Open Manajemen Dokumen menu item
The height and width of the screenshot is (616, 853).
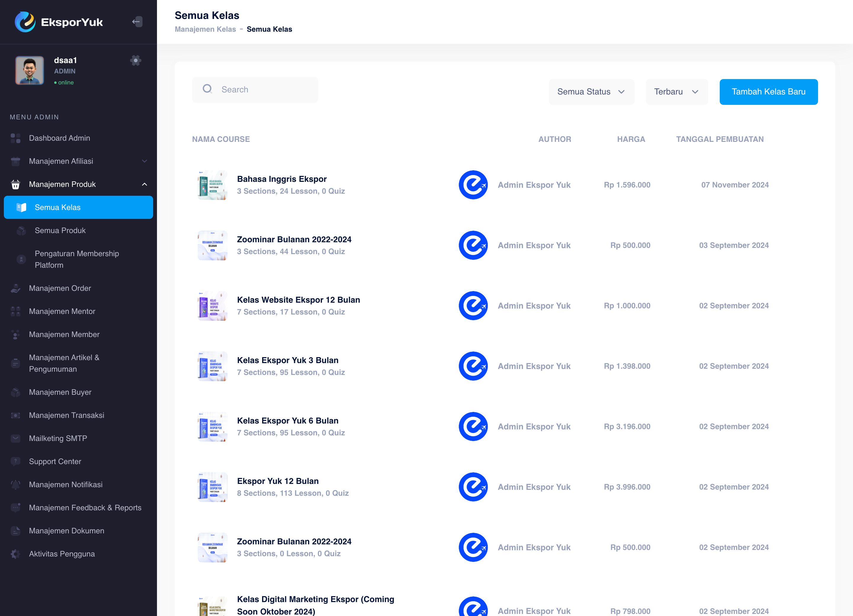[78, 531]
